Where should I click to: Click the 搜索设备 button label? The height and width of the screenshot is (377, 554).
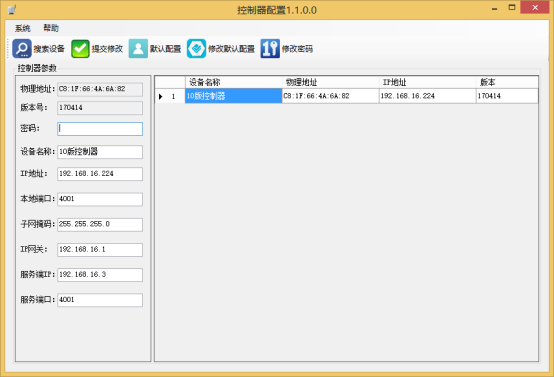(x=49, y=49)
